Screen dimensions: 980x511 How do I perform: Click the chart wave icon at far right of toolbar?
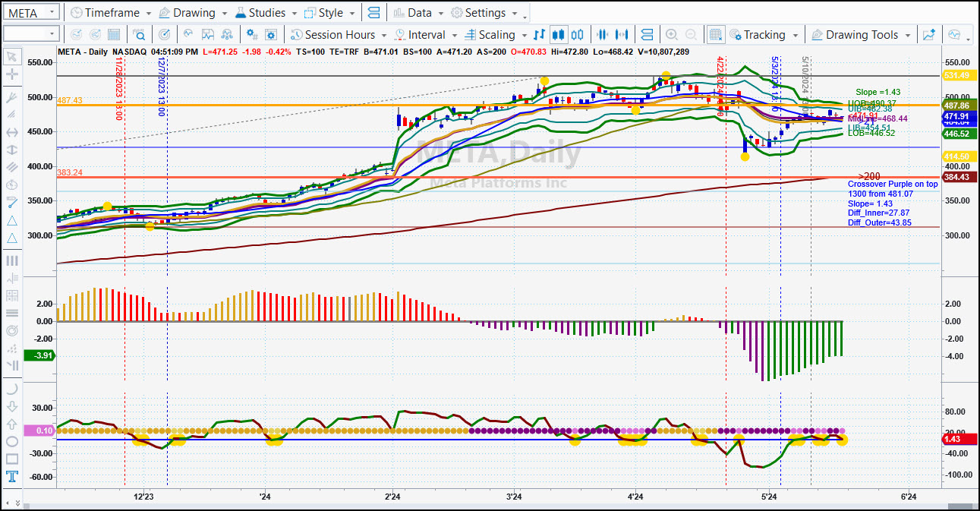pos(954,34)
